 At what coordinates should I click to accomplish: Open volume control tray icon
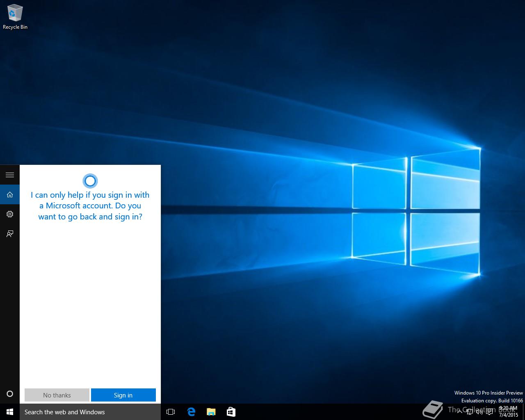(479, 412)
